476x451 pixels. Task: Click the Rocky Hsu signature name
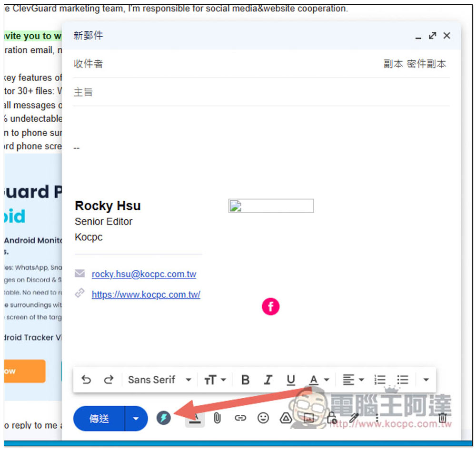pyautogui.click(x=108, y=206)
